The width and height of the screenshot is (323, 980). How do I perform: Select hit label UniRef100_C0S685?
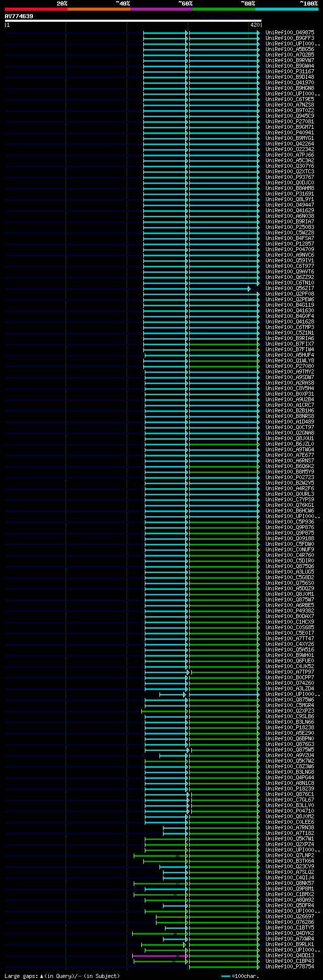pos(290,628)
